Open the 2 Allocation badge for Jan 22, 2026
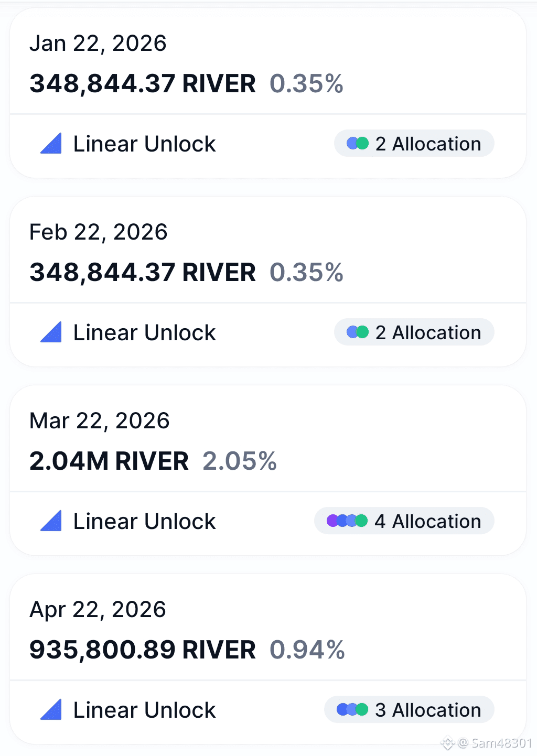 (414, 143)
